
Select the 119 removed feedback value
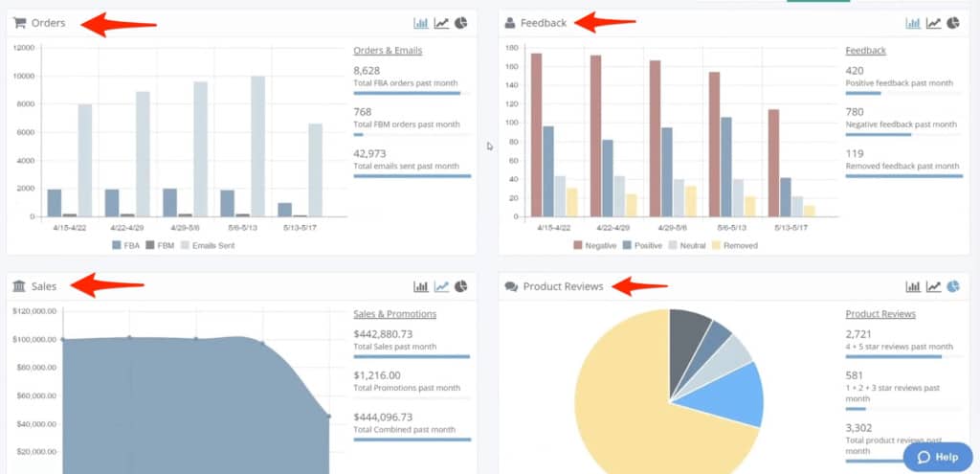[854, 153]
